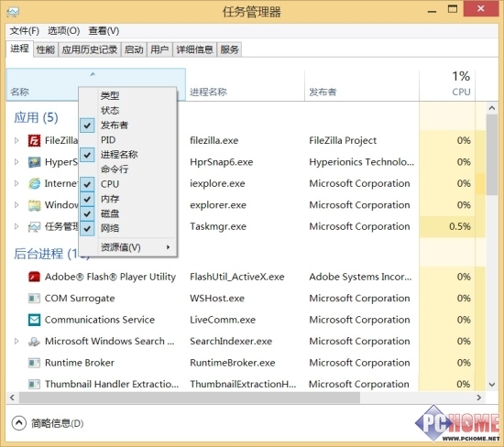
Task: Click Adobe Systems Incor... publisher cell
Action: (x=360, y=277)
